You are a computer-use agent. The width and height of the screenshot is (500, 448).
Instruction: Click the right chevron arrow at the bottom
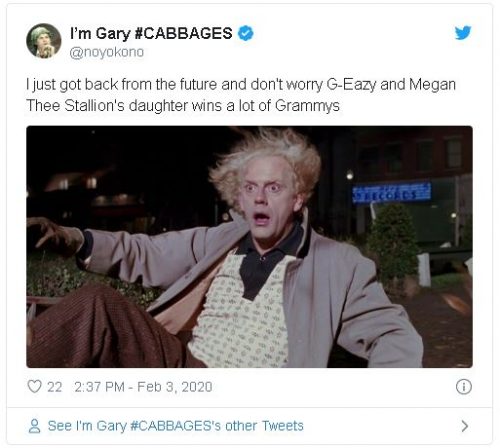[x=465, y=426]
